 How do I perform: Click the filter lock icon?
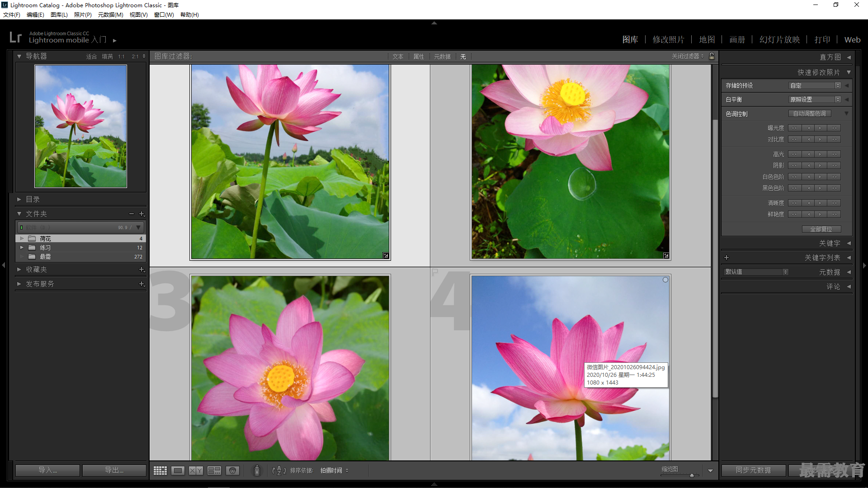point(712,56)
